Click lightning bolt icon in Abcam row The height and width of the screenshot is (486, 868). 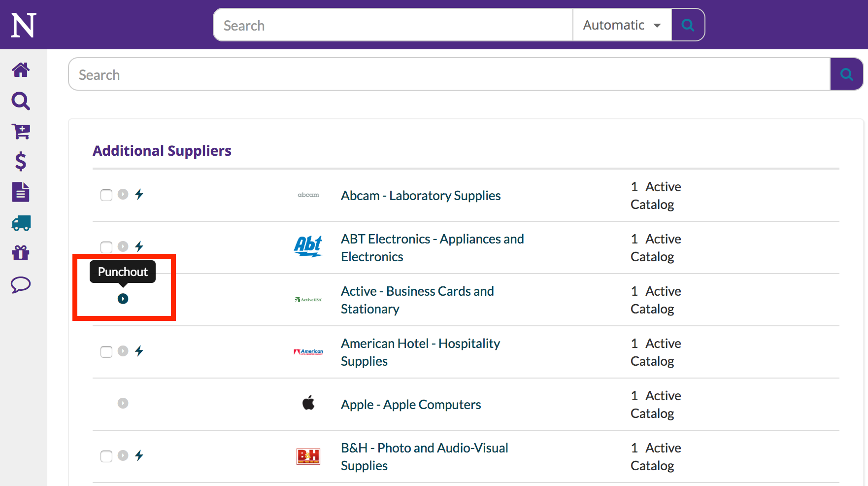pyautogui.click(x=139, y=194)
